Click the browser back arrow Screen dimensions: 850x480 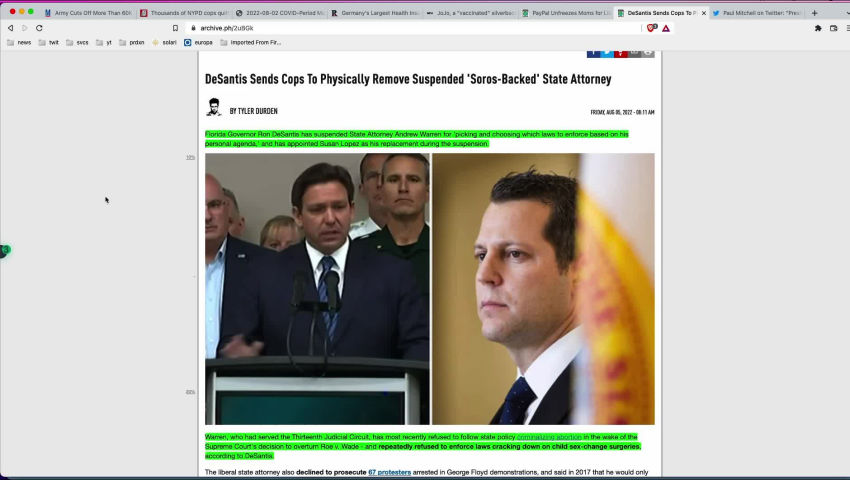tap(10, 28)
